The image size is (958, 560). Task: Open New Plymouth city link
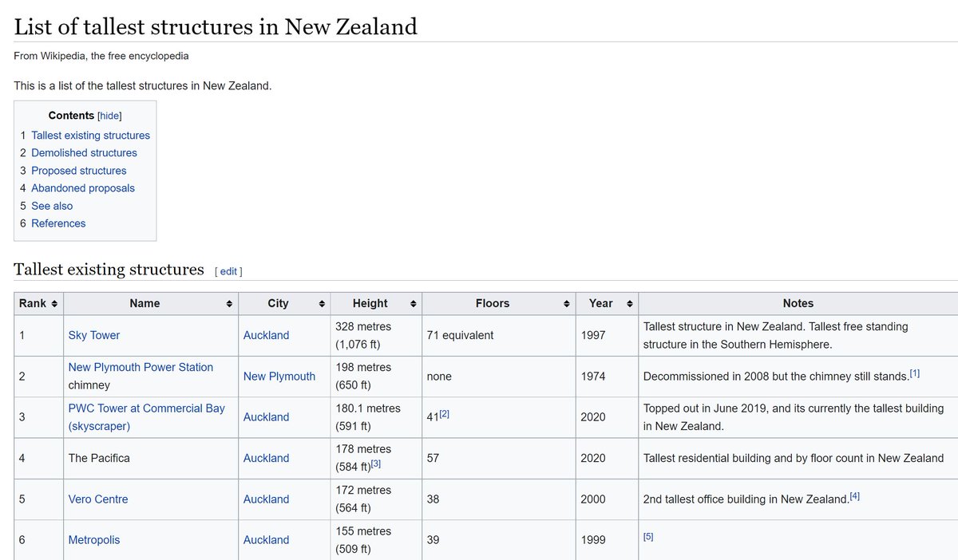point(279,377)
